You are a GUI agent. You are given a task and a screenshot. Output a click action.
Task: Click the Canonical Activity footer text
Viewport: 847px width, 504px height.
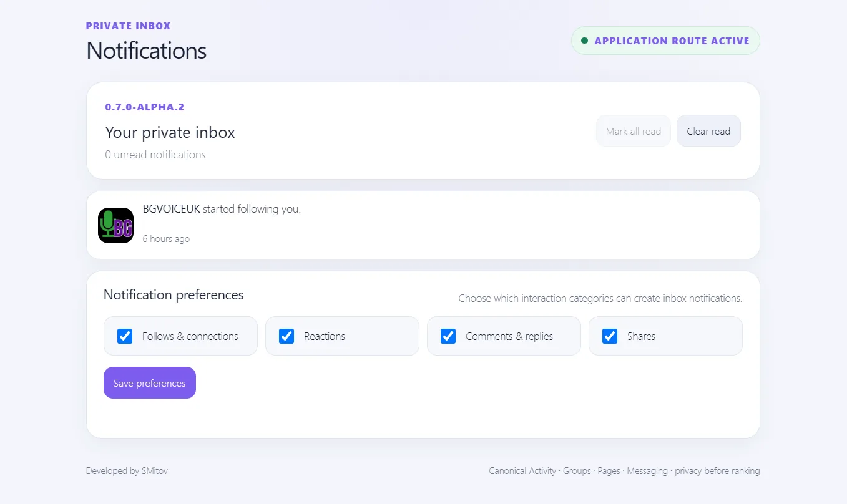522,471
